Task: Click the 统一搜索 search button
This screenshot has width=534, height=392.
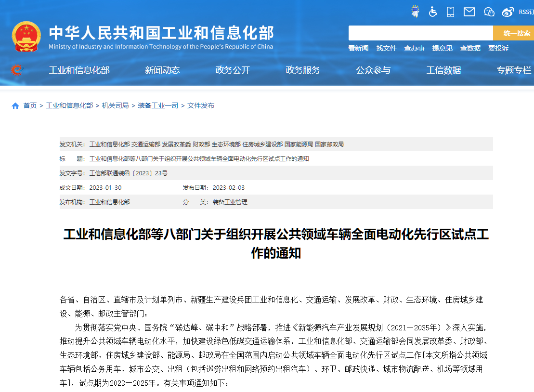Action: (514, 33)
